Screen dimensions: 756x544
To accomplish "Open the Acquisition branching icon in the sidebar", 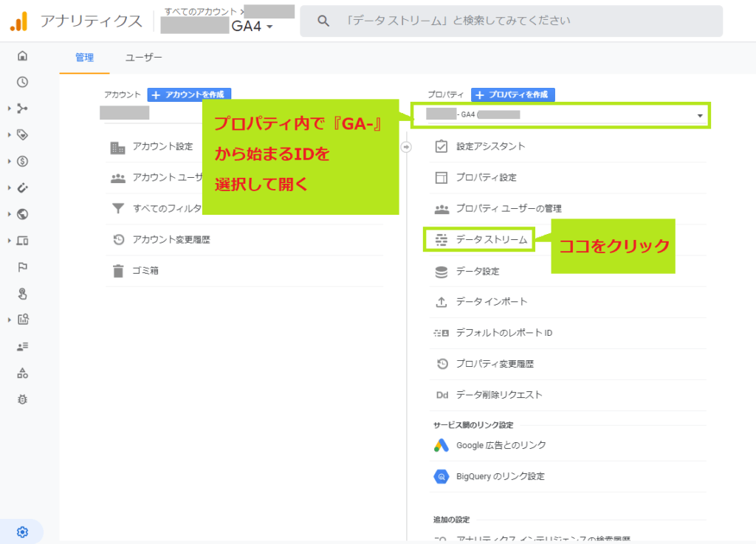I will click(22, 109).
